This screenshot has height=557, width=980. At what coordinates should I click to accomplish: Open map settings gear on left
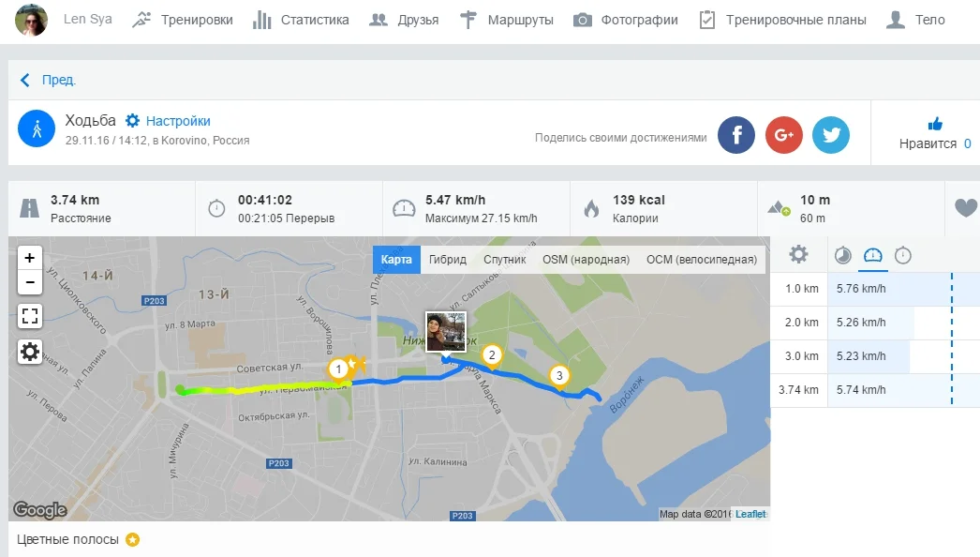click(x=29, y=352)
